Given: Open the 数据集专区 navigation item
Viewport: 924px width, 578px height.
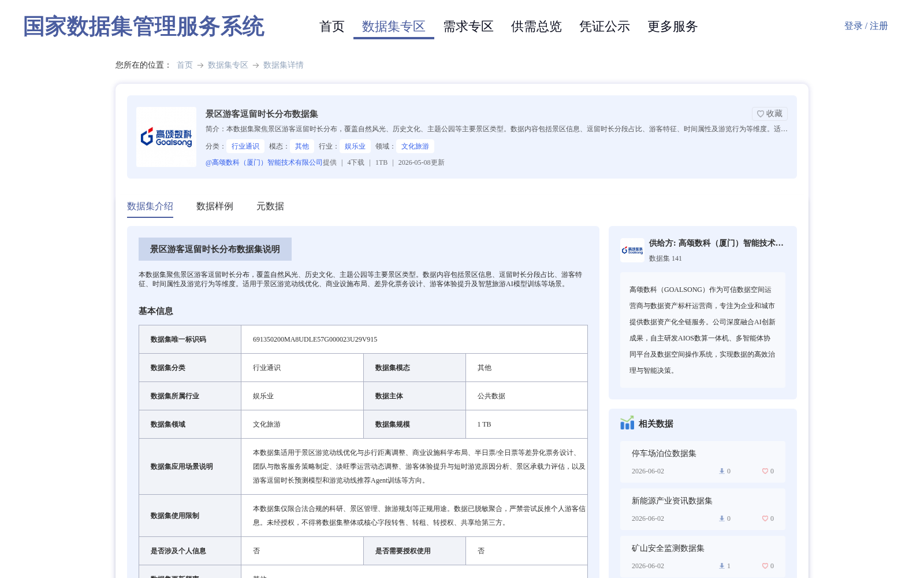Looking at the screenshot, I should pyautogui.click(x=394, y=27).
